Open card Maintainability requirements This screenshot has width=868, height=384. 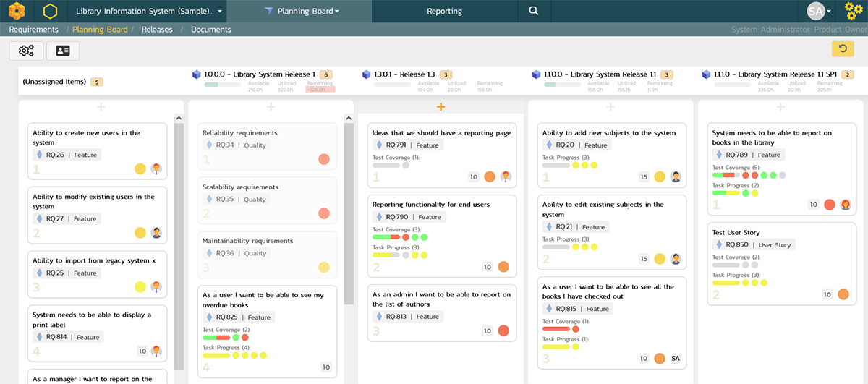coord(268,255)
